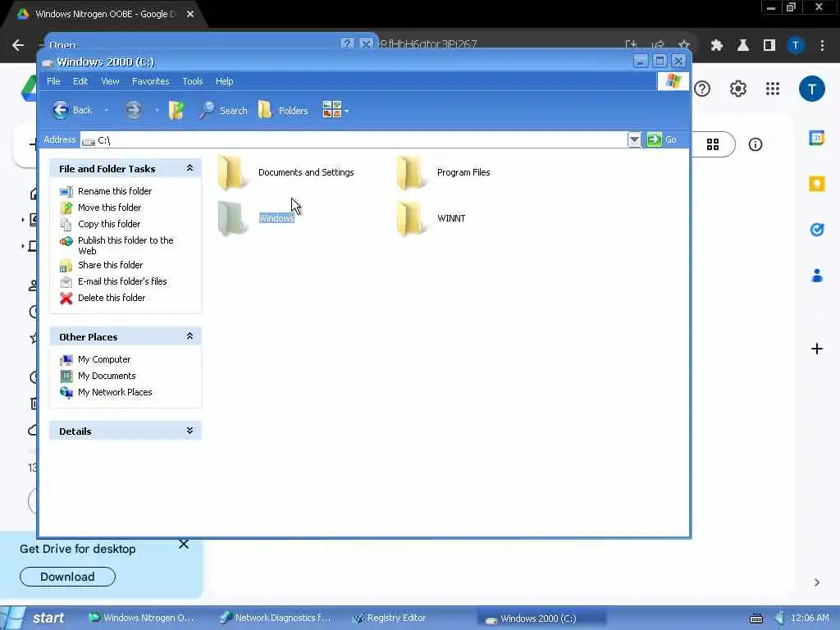Viewport: 840px width, 630px height.
Task: Click Publish this folder to the Web
Action: coord(126,245)
